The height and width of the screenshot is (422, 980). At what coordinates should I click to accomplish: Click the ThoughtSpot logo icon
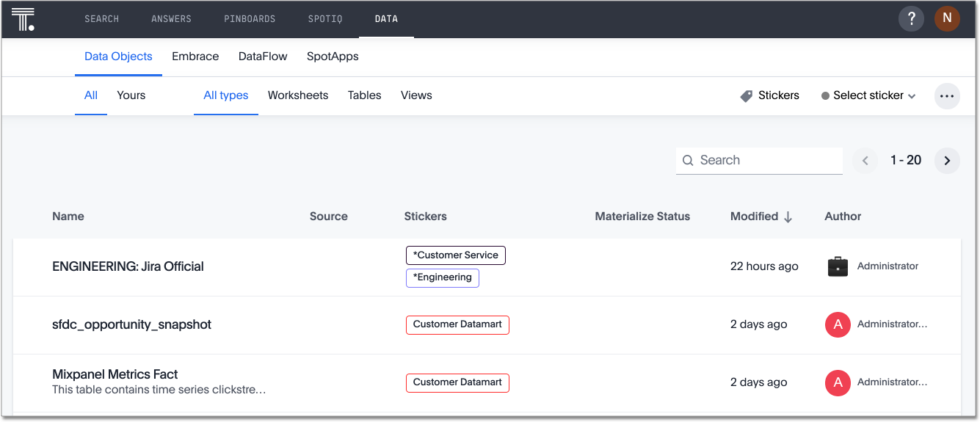coord(23,19)
